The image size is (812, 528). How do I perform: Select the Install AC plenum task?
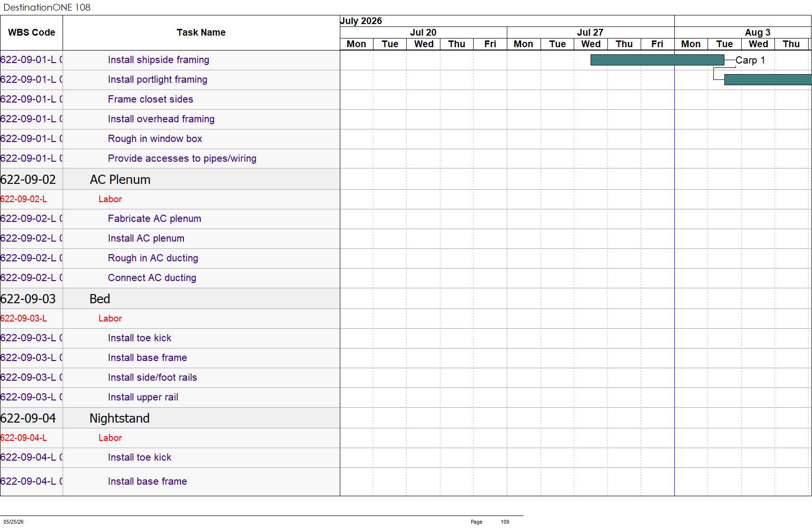click(x=146, y=238)
